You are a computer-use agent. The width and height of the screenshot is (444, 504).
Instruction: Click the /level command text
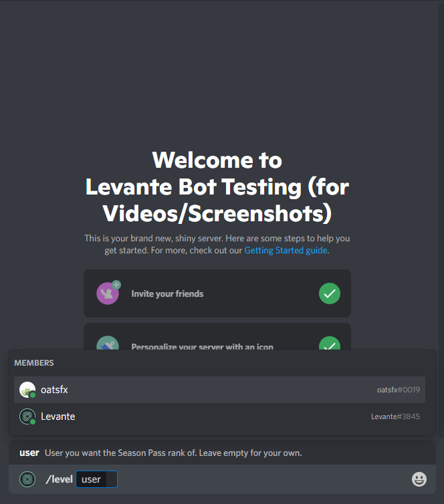[59, 479]
